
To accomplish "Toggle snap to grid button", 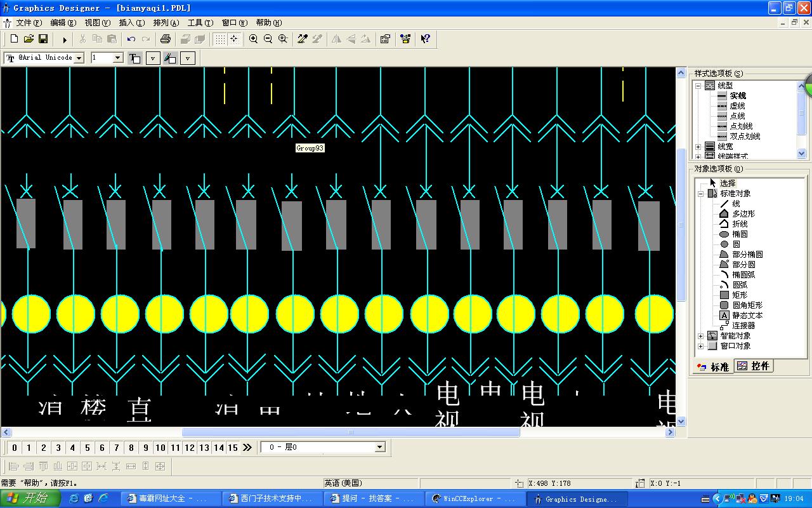I will click(x=234, y=39).
